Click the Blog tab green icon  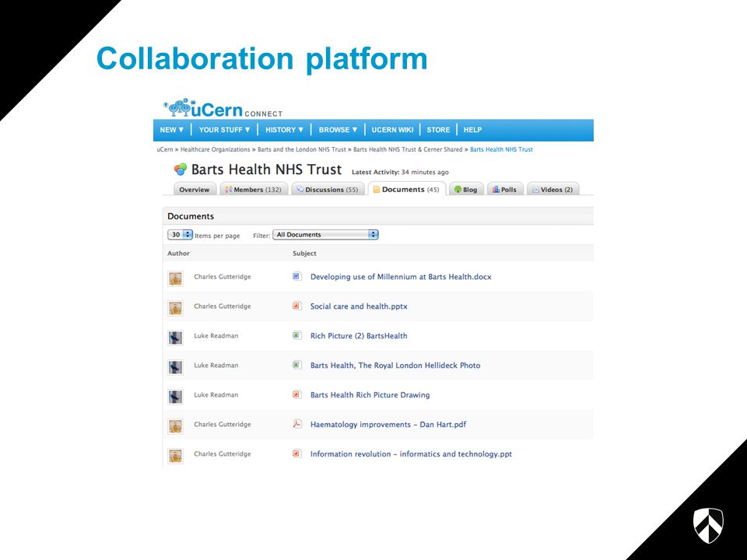point(458,190)
